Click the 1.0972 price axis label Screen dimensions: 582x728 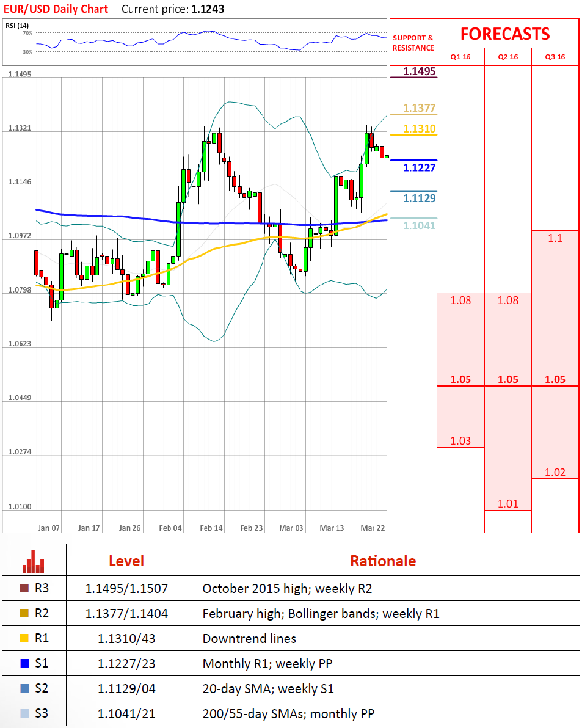pyautogui.click(x=20, y=236)
